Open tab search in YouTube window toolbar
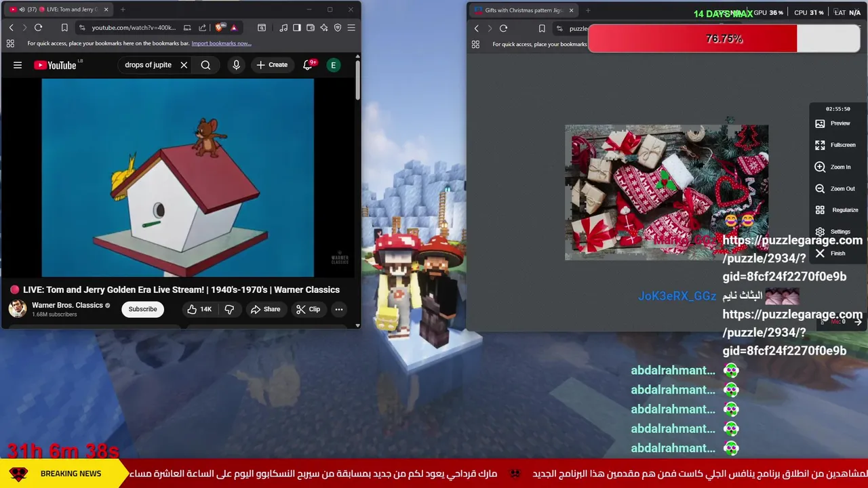The image size is (868, 488). [x=262, y=28]
